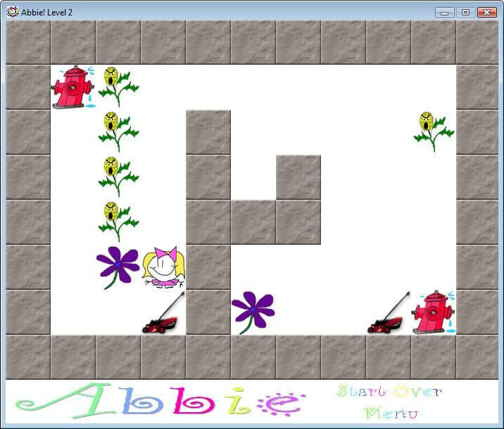Click the Abbie girl character
This screenshot has height=429, width=504.
click(163, 267)
